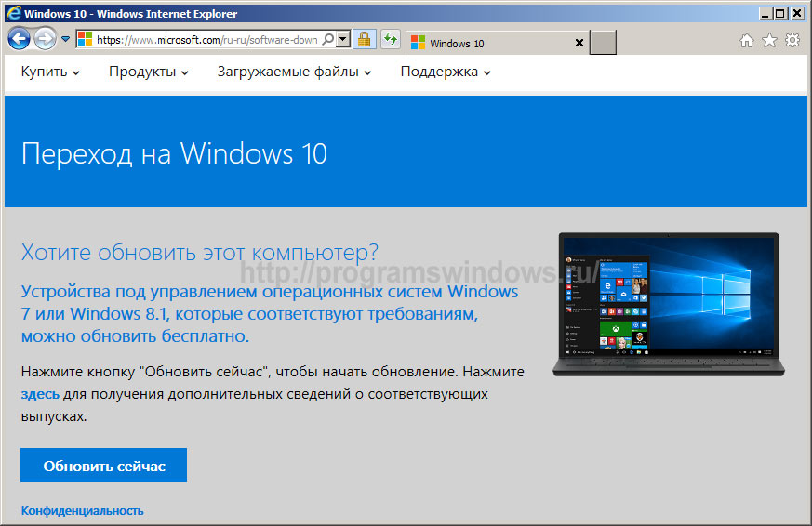Image resolution: width=812 pixels, height=526 pixels.
Task: Open recent pages dropdown next to Forward button
Action: pyautogui.click(x=65, y=39)
